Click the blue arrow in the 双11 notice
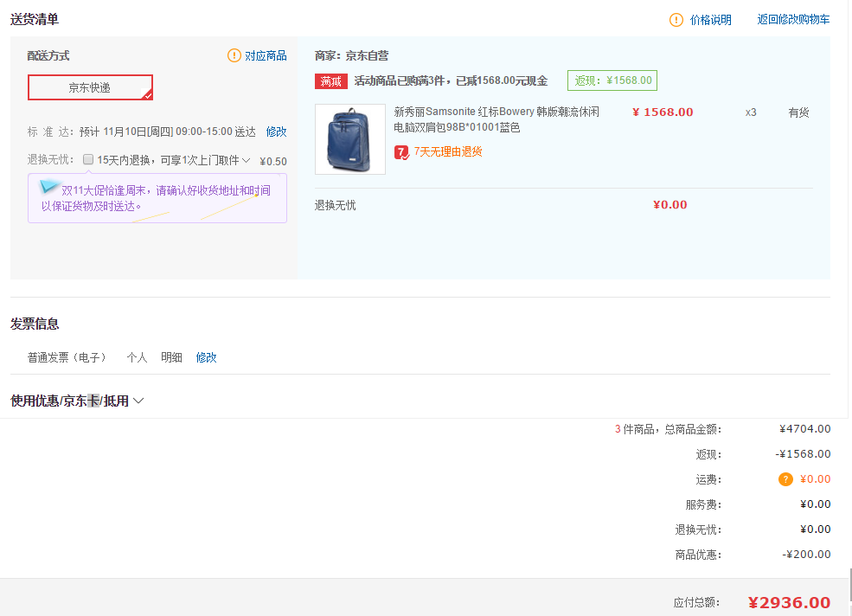 coord(48,187)
